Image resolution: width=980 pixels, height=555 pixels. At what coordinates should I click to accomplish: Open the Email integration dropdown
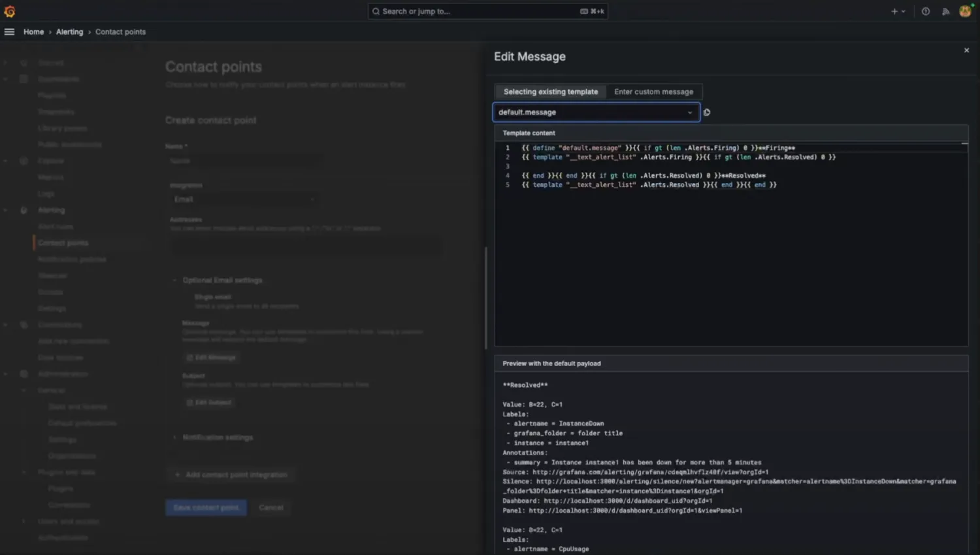click(x=243, y=199)
